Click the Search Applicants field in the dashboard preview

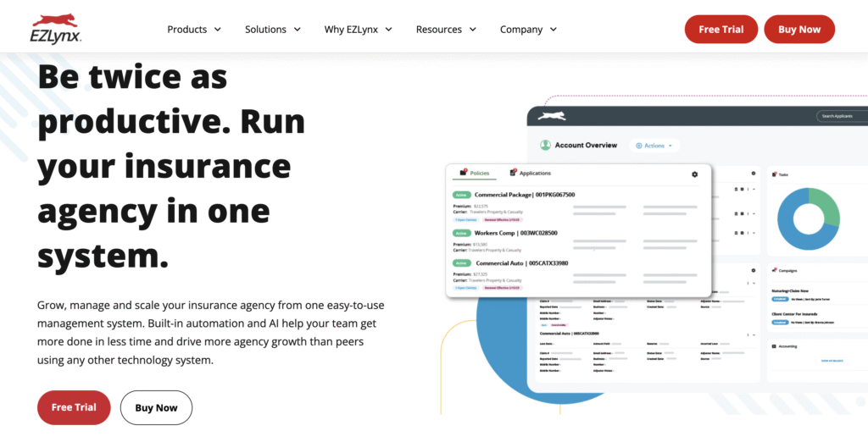[842, 116]
